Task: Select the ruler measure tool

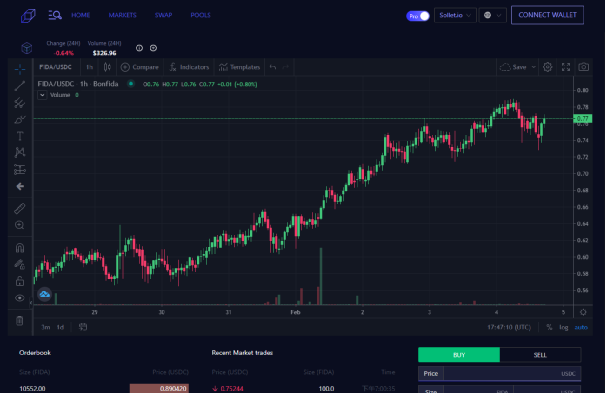Action: point(20,208)
